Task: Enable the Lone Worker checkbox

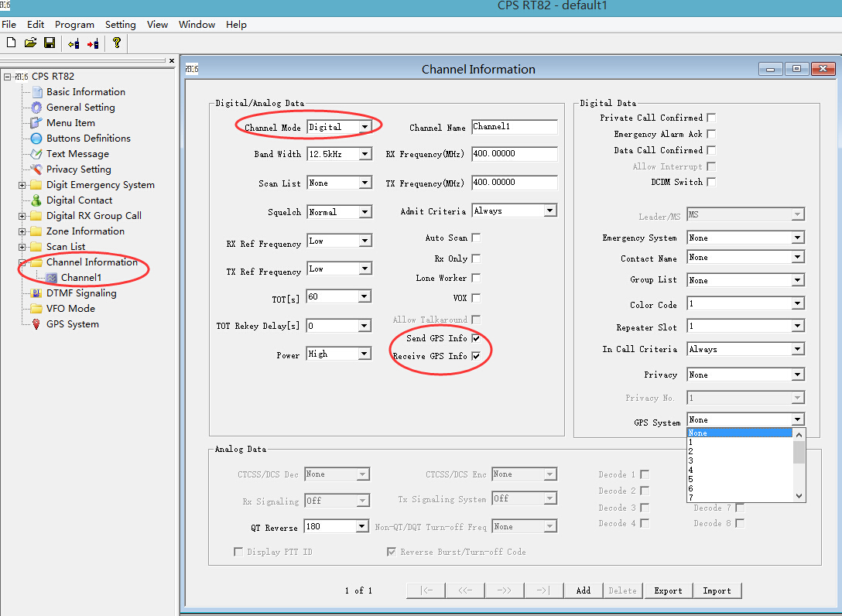Action: click(x=476, y=278)
